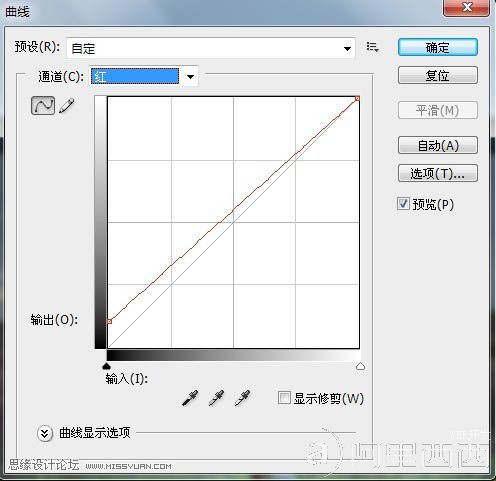Enable the 显示修剪(W) show clipping checkbox
The image size is (496, 481).
coord(284,398)
